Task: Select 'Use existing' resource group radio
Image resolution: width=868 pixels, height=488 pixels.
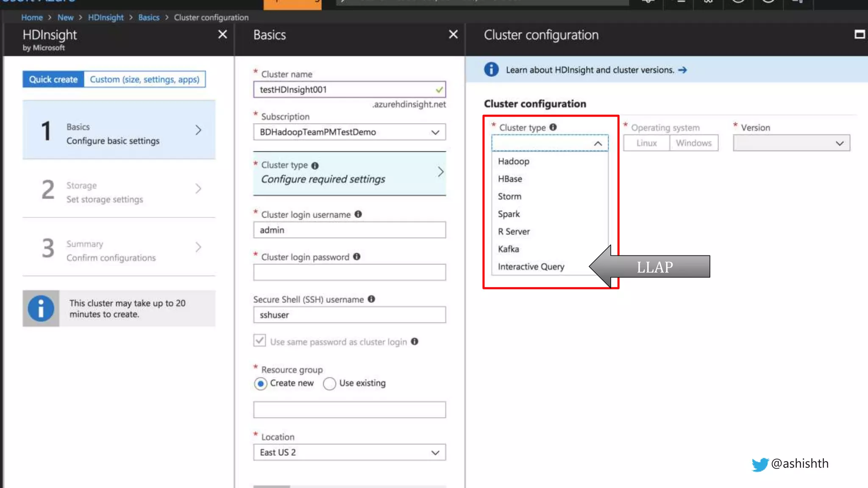Action: pos(329,384)
